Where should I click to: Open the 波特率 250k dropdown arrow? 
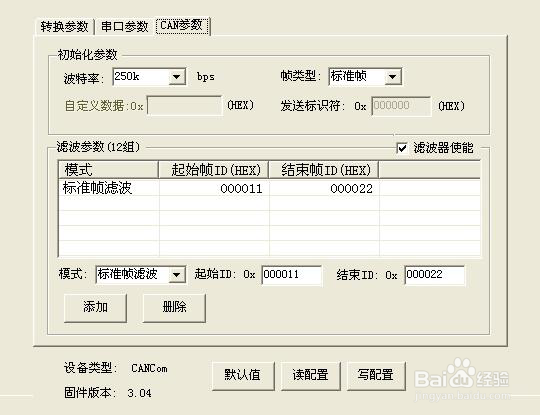point(177,76)
